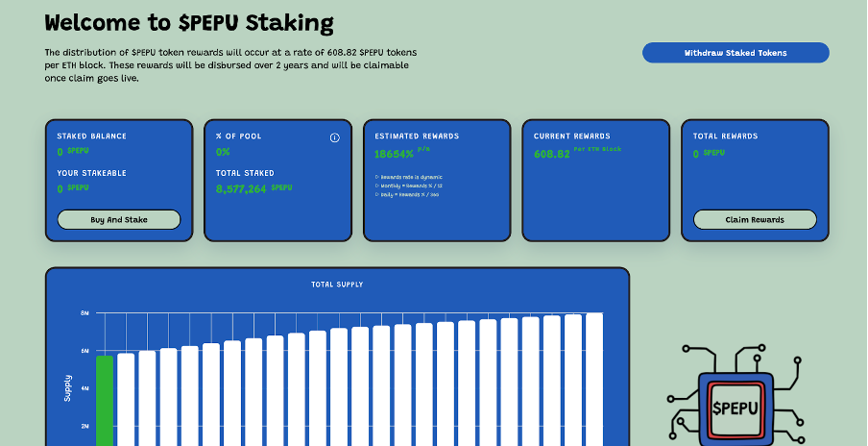
Task: Select the green first bar in the supply chart
Action: tap(105, 401)
